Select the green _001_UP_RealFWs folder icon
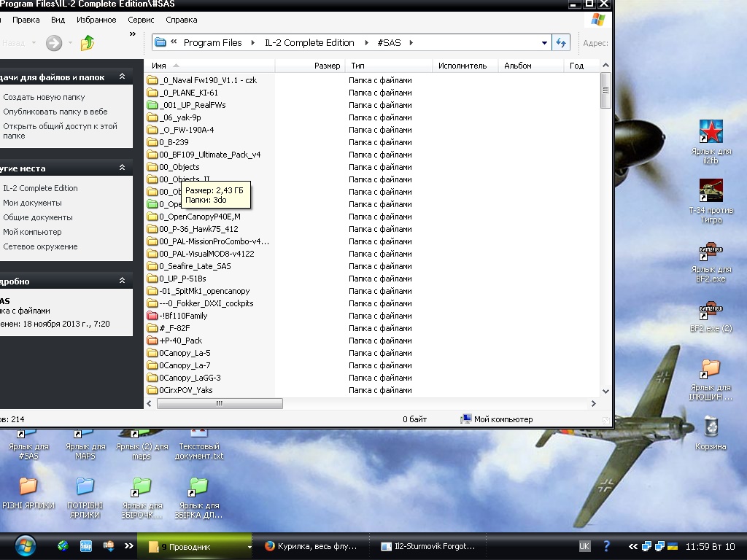This screenshot has height=560, width=747. tap(152, 105)
